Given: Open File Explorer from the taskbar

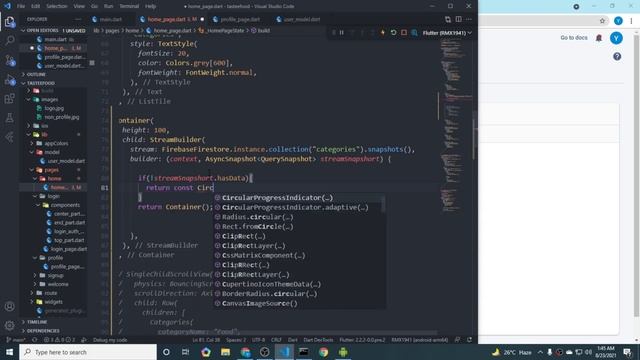Looking at the screenshot, I should (225, 352).
